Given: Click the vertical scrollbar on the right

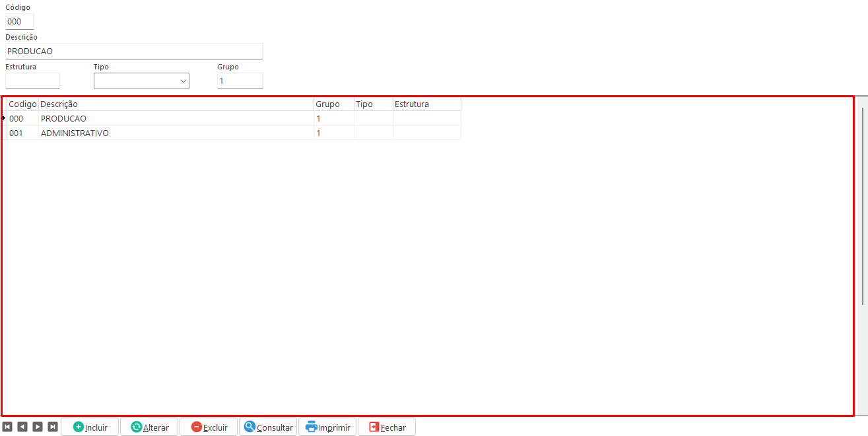Looking at the screenshot, I should [x=863, y=205].
